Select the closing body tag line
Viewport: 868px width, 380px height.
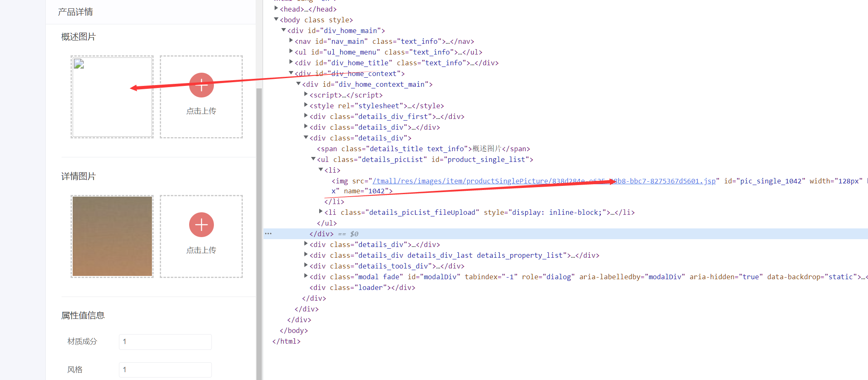(294, 330)
